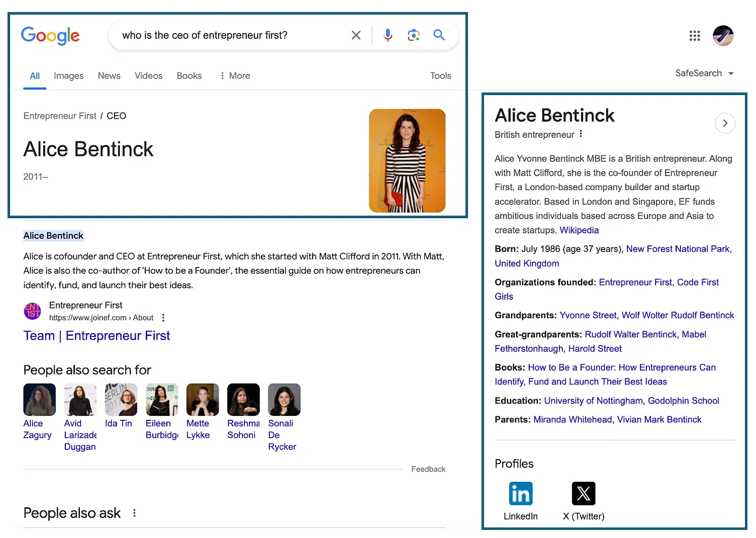Open the Wolf Wolter Rudolf Bentinck link
756x538 pixels.
(x=678, y=315)
